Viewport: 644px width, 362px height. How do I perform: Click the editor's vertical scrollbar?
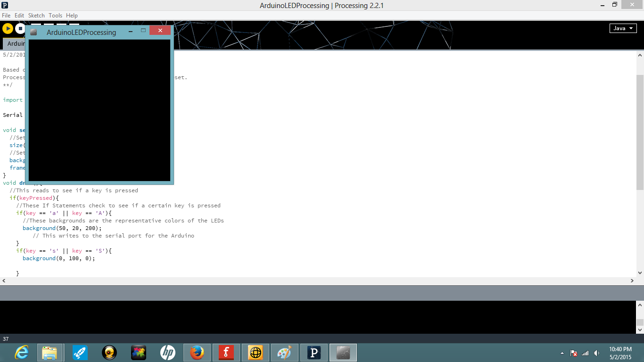(x=640, y=132)
